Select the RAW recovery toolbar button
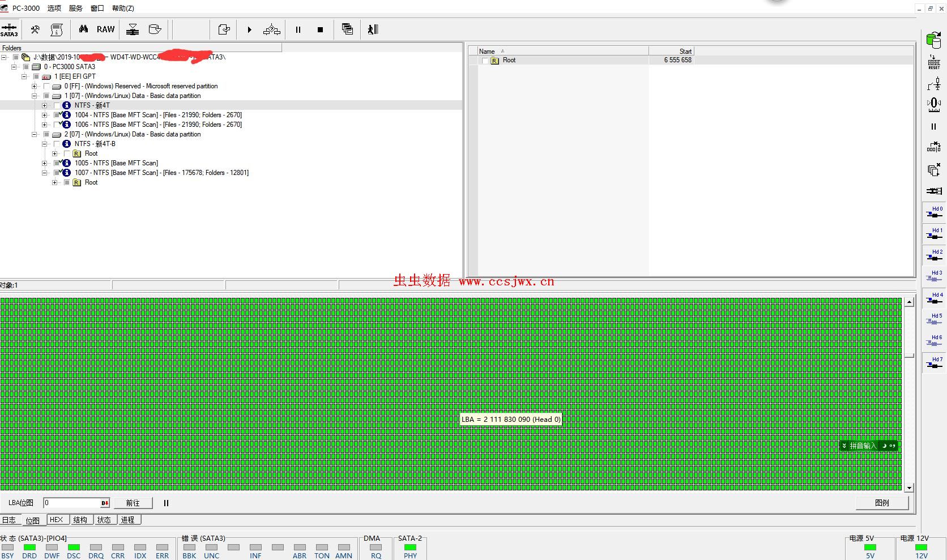This screenshot has width=947, height=560. (105, 29)
